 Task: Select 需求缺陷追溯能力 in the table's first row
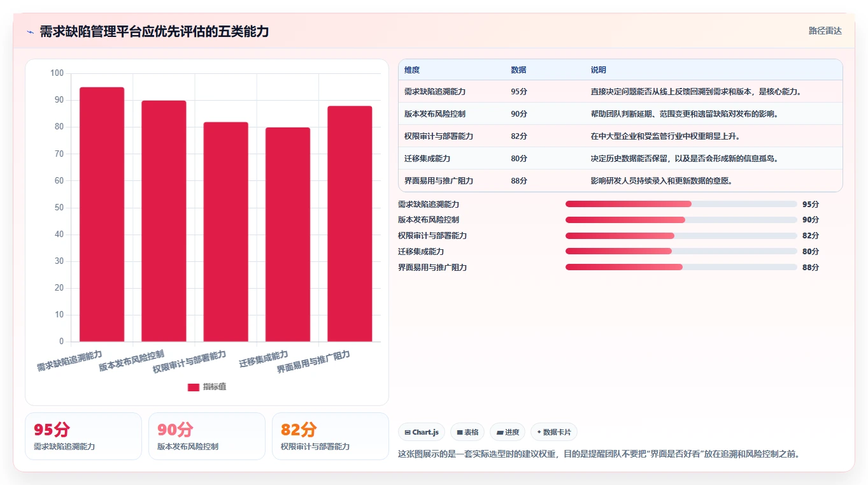pos(435,92)
